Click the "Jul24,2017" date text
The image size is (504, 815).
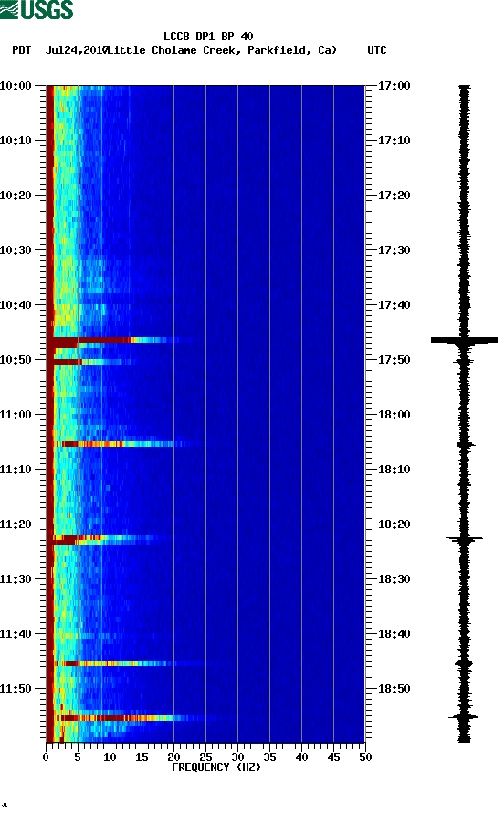point(77,50)
